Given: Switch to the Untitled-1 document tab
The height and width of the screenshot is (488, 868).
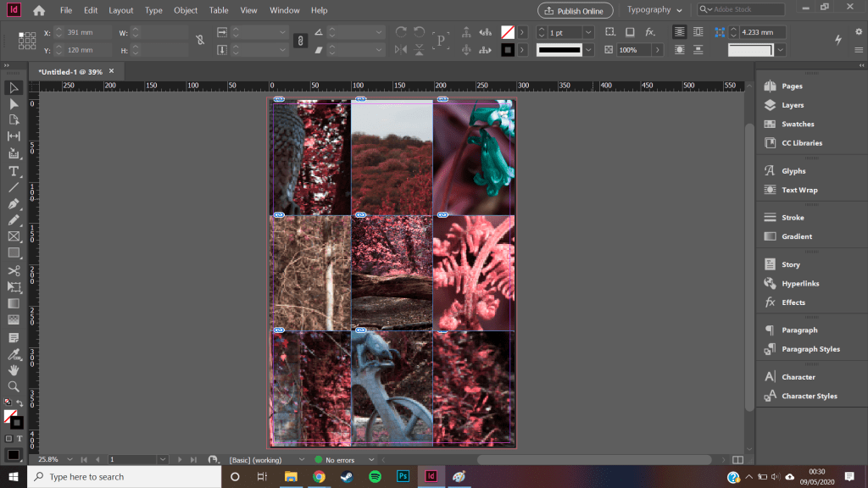Looking at the screenshot, I should pyautogui.click(x=70, y=72).
